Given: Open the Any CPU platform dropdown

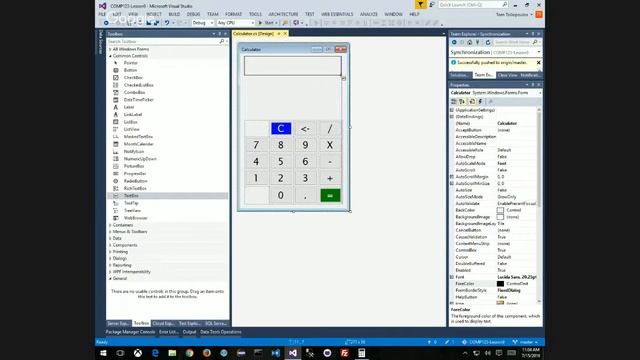Looking at the screenshot, I should 236,23.
